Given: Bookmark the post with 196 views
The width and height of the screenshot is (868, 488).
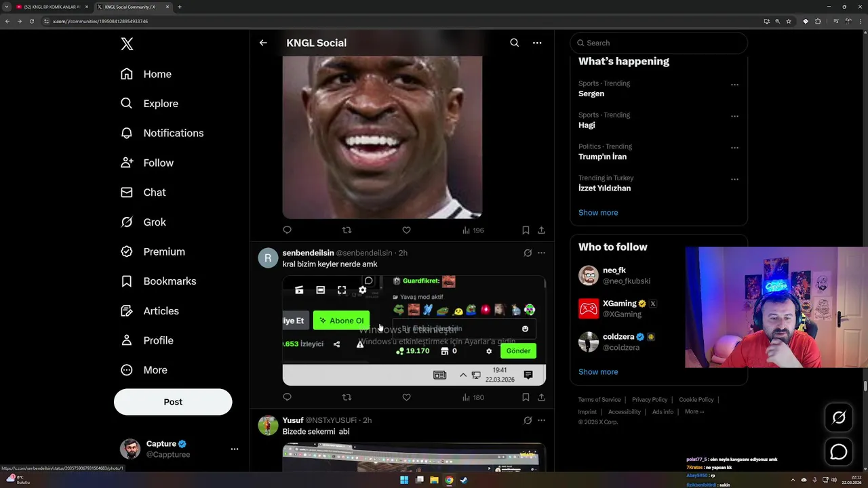Looking at the screenshot, I should coord(526,230).
